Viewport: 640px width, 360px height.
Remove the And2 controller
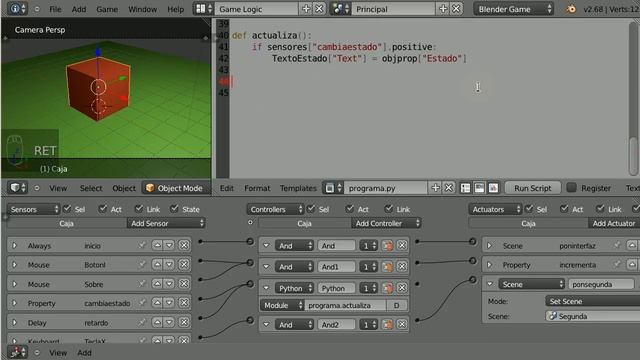402,324
